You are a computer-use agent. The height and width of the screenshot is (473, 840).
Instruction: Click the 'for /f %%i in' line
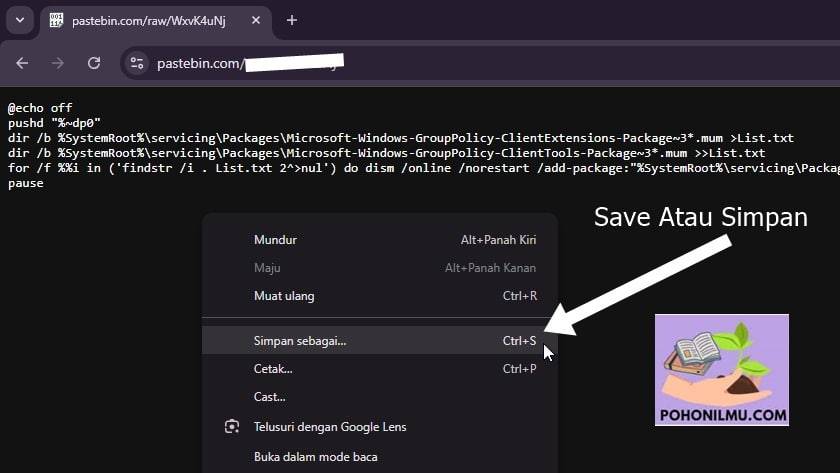click(x=423, y=168)
